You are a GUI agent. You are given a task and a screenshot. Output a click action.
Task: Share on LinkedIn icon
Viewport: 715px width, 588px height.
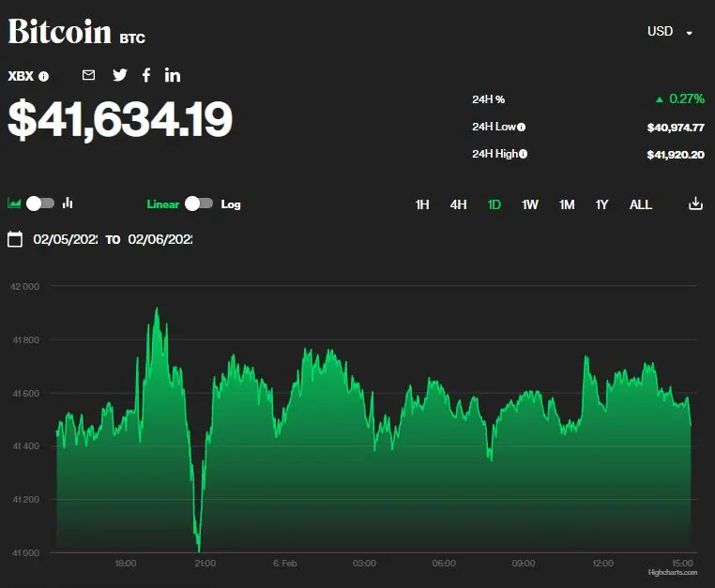173,75
